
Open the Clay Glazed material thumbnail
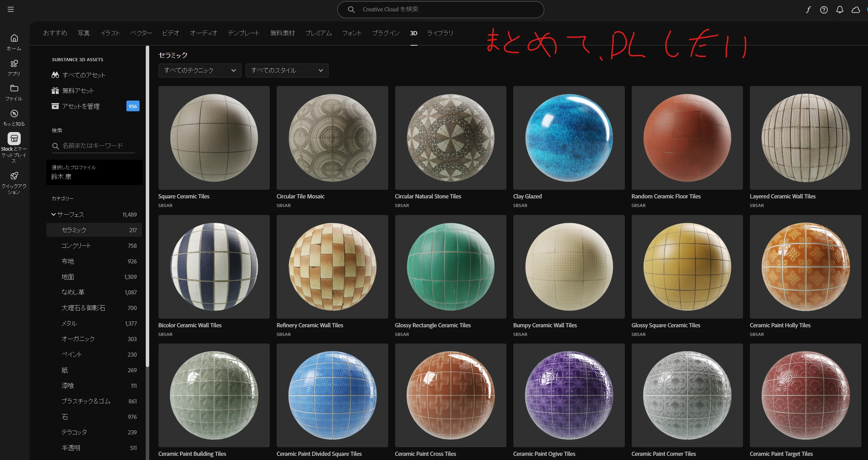coord(569,138)
